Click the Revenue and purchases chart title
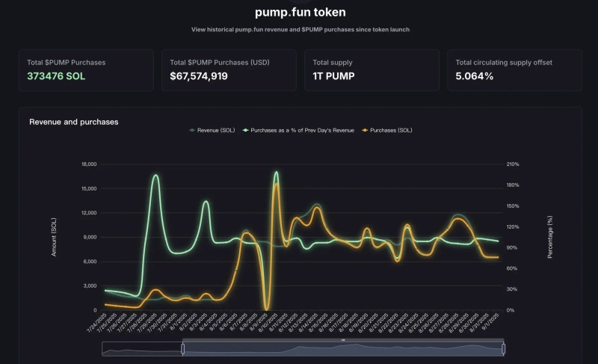The image size is (598, 364). click(73, 121)
